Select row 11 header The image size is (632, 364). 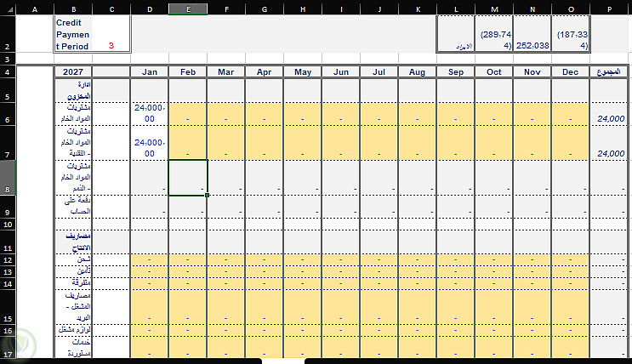pos(8,242)
